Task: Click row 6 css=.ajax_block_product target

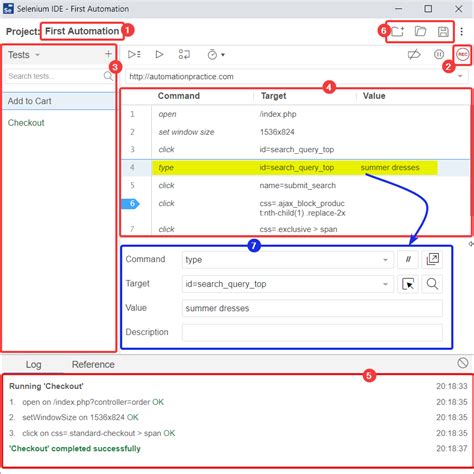Action: [x=302, y=208]
